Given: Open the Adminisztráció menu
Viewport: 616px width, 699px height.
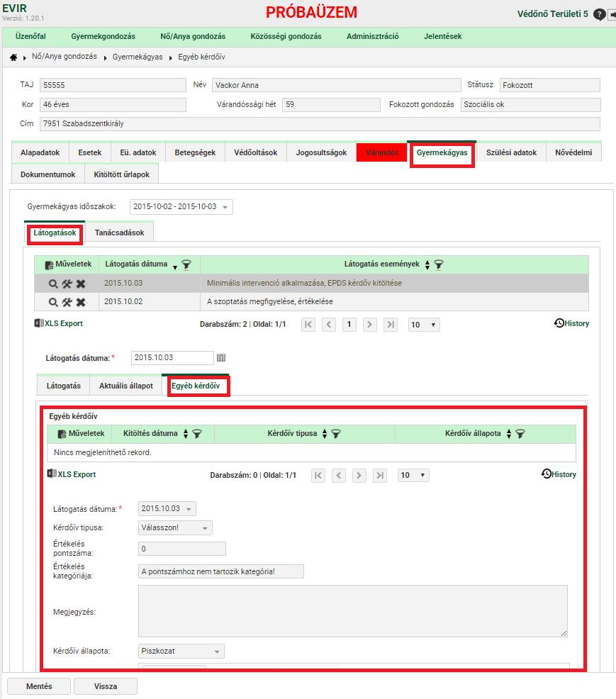Looking at the screenshot, I should click(373, 37).
